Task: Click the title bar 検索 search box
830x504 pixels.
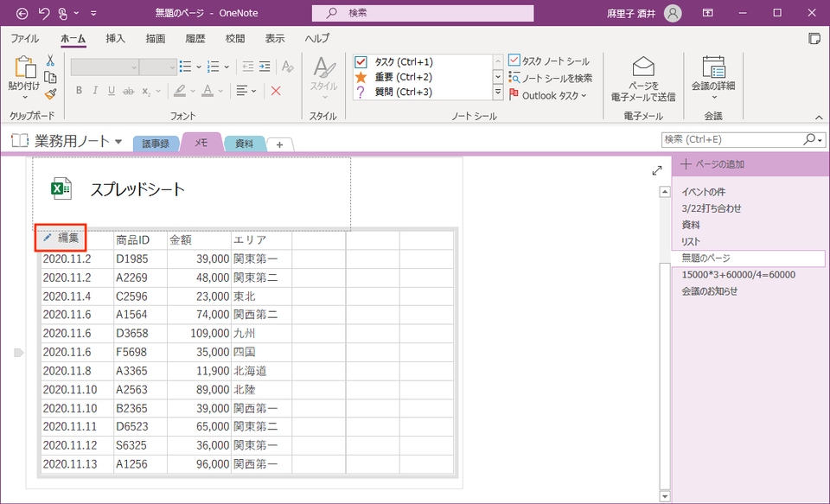Action: point(423,13)
